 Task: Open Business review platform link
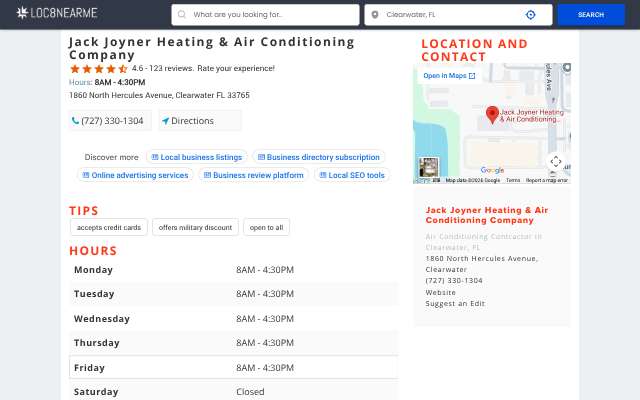tap(253, 175)
